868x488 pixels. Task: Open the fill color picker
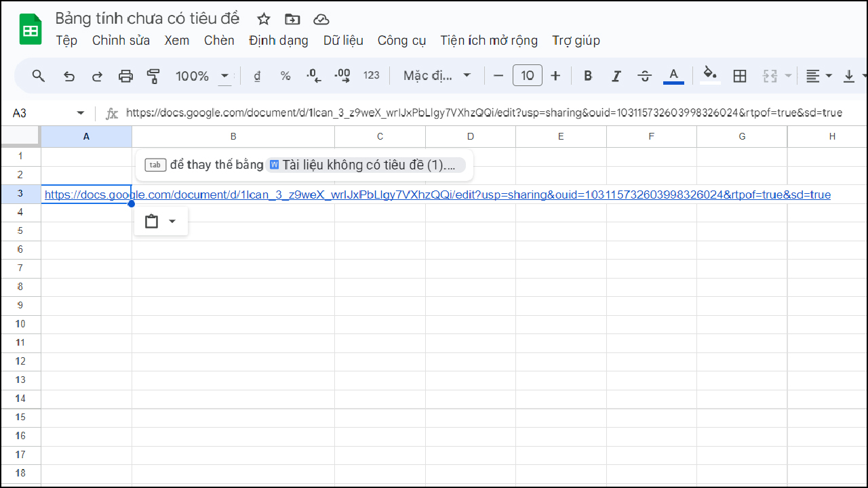tap(710, 75)
